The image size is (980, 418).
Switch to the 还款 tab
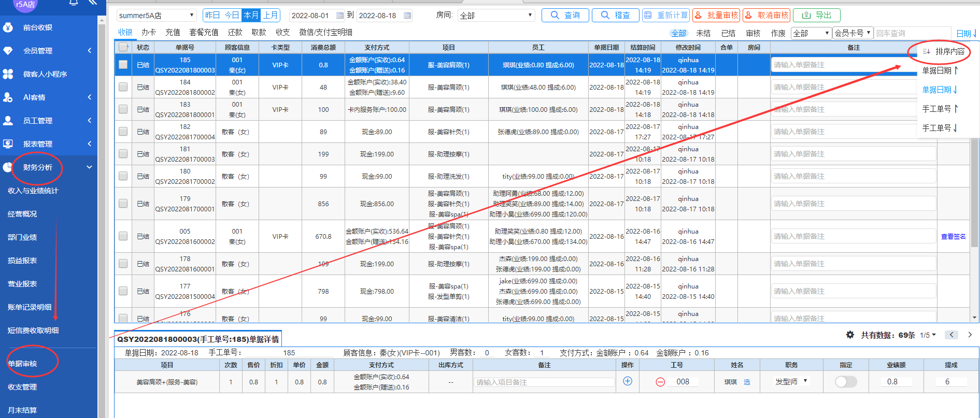click(x=235, y=32)
